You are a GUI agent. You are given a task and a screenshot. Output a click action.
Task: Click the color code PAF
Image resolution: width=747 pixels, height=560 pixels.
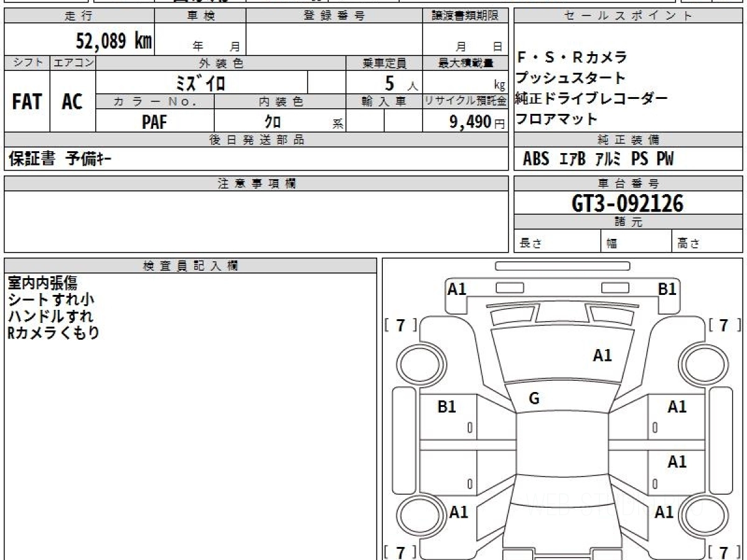[154, 122]
